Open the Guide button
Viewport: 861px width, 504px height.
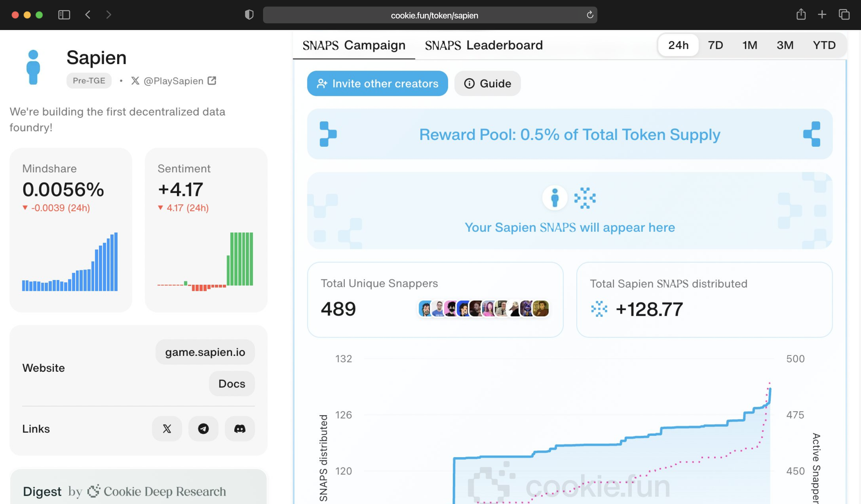pos(487,83)
